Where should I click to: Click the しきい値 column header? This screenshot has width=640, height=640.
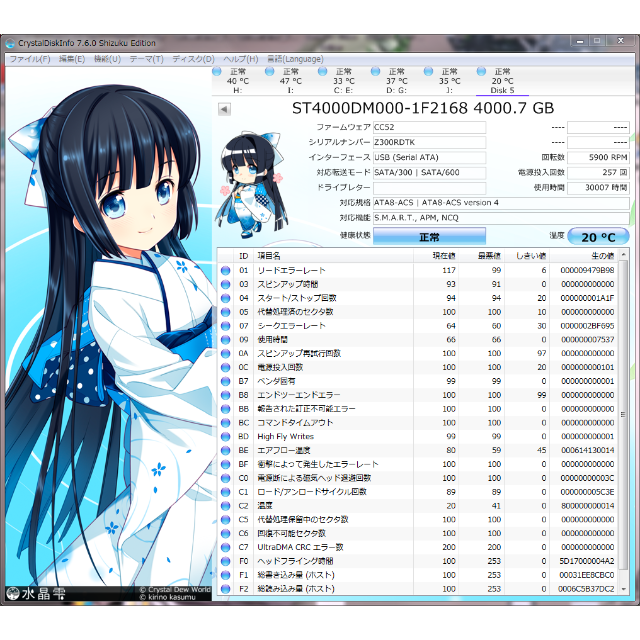click(x=527, y=256)
